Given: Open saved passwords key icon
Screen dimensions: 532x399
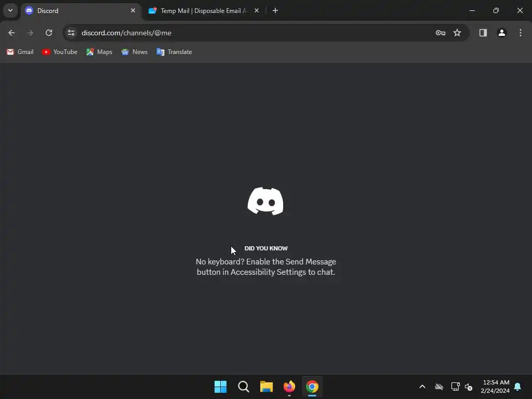Looking at the screenshot, I should (441, 33).
